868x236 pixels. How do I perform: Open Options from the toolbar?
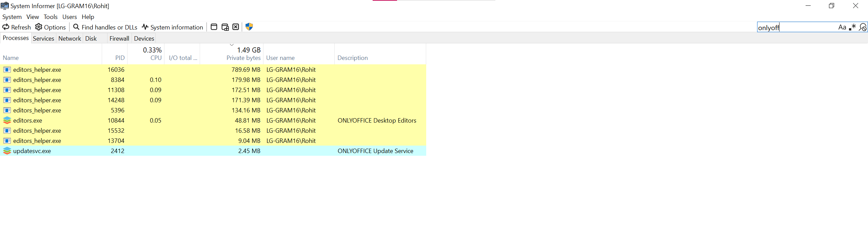click(51, 27)
